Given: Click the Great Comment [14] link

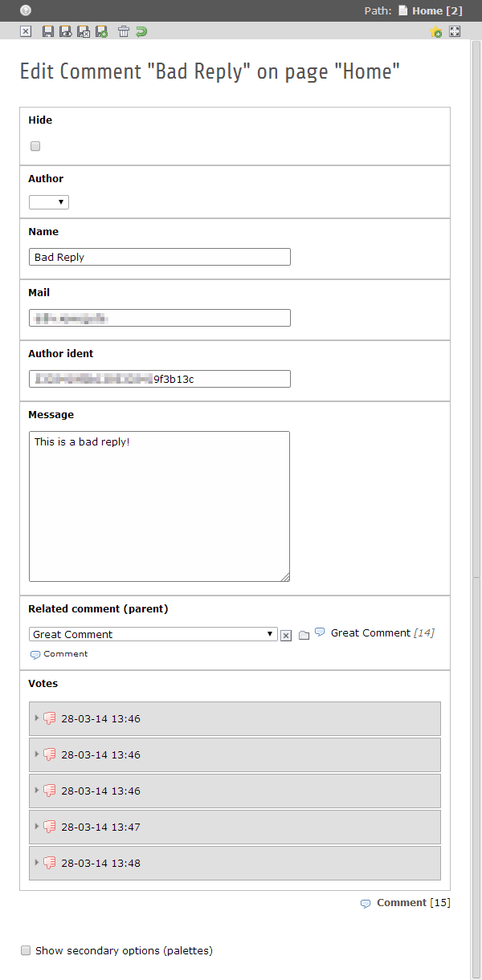Looking at the screenshot, I should pos(382,632).
